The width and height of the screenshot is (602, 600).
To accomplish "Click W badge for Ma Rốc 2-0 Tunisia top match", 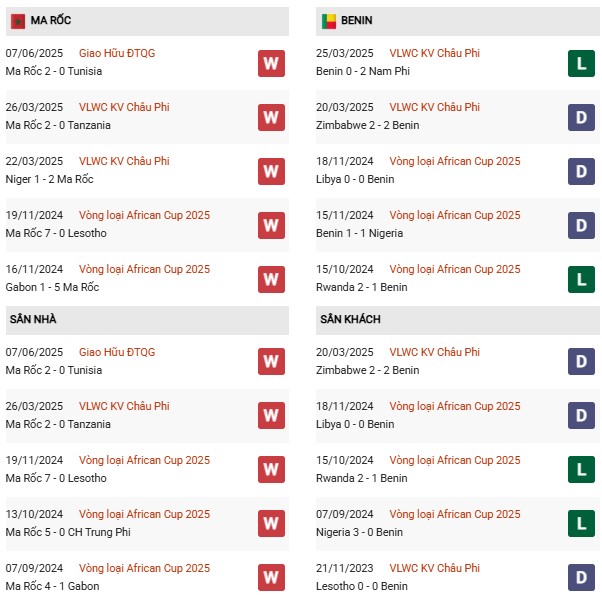I will coord(271,63).
